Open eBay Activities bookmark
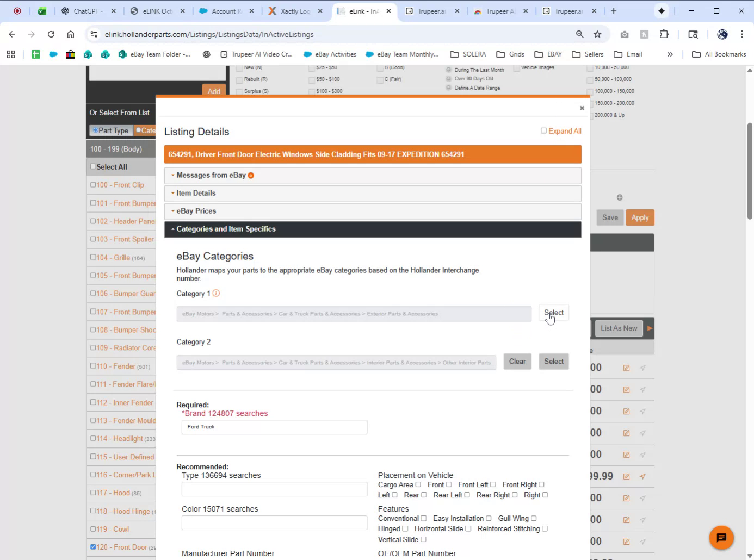 330,54
